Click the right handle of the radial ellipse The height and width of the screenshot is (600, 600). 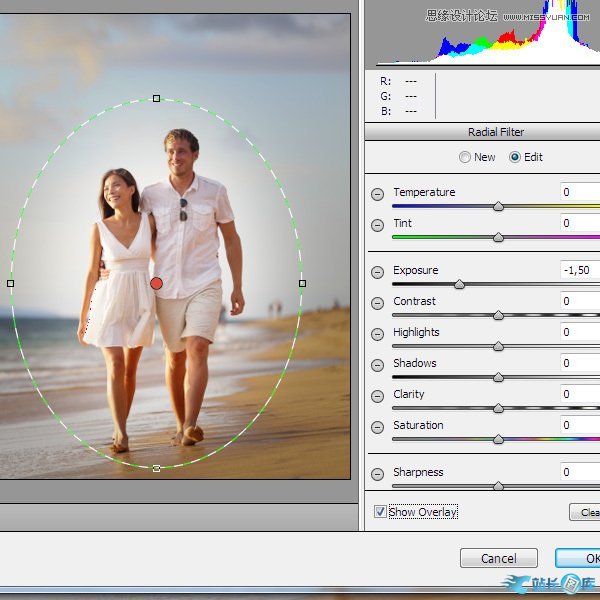tap(302, 283)
